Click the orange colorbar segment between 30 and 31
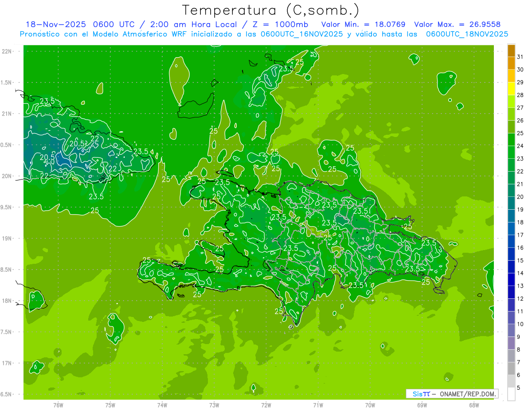Viewport: 532px width, 411px height. (511, 63)
